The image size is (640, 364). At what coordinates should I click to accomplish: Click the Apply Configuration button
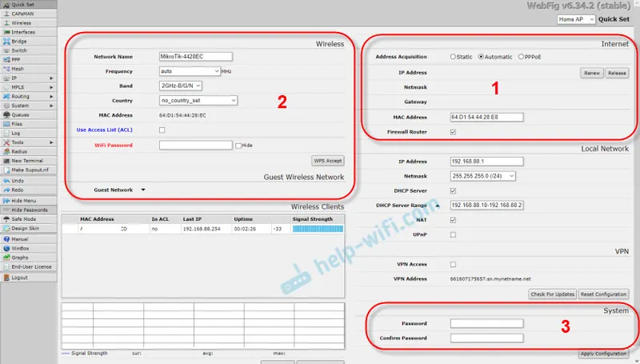pyautogui.click(x=603, y=354)
